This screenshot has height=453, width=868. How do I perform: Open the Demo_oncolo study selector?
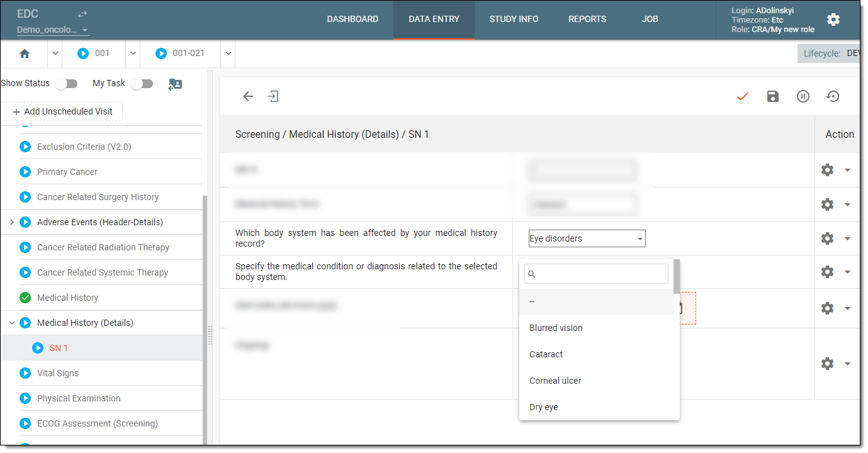click(53, 30)
